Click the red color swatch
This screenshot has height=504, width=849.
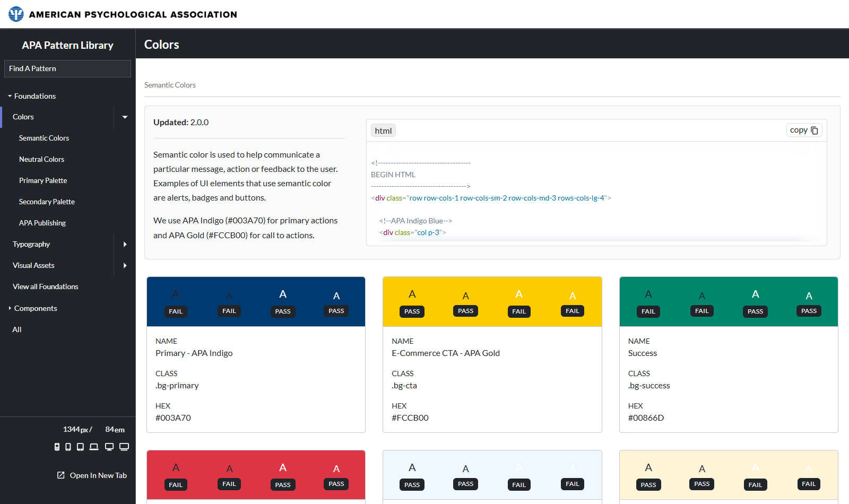click(256, 475)
